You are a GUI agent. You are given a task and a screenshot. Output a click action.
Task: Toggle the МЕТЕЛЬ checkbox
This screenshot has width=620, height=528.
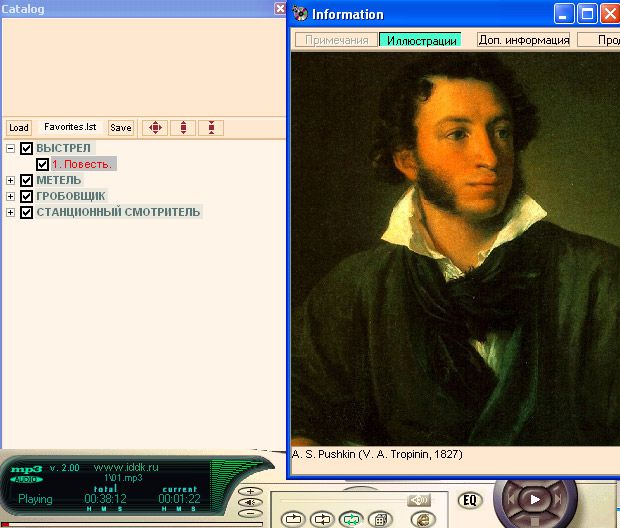(27, 180)
